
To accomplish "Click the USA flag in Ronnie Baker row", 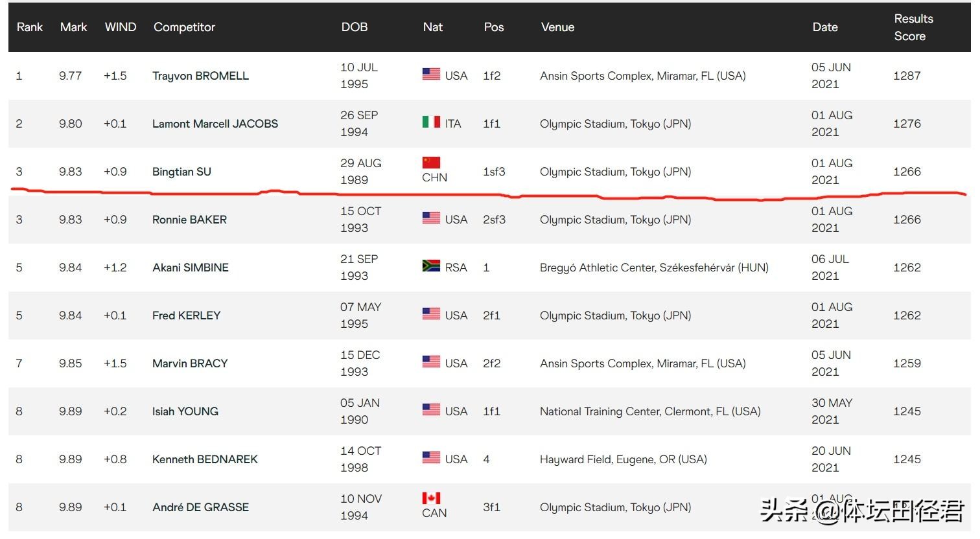I will [x=431, y=218].
